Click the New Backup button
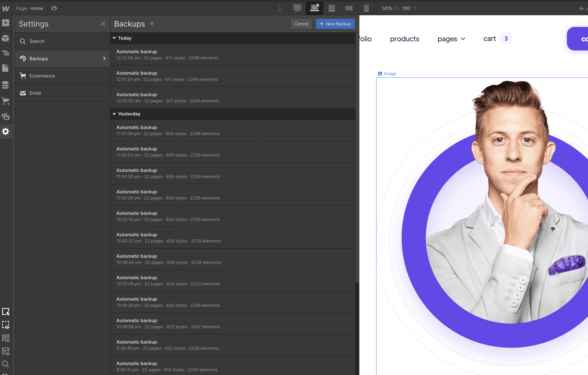The image size is (588, 375). (335, 24)
